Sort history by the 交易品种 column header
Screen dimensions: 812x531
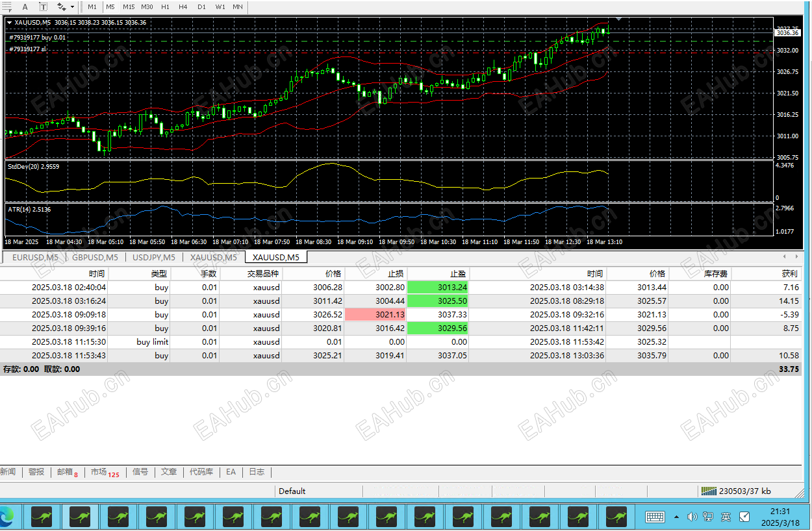point(252,274)
